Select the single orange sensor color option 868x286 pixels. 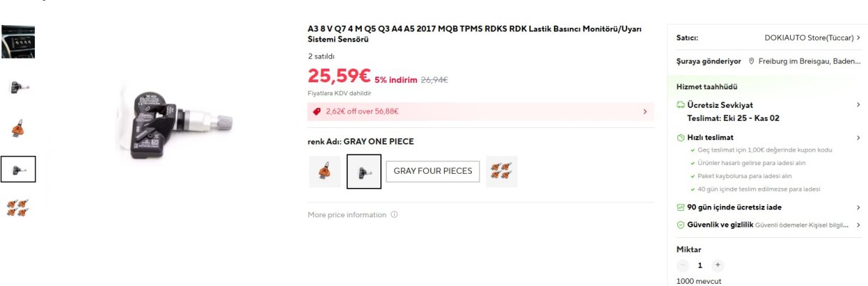[325, 172]
